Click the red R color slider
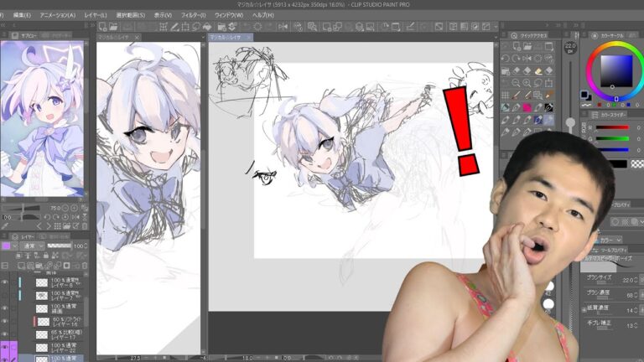This screenshot has width=644, height=362. point(614,127)
